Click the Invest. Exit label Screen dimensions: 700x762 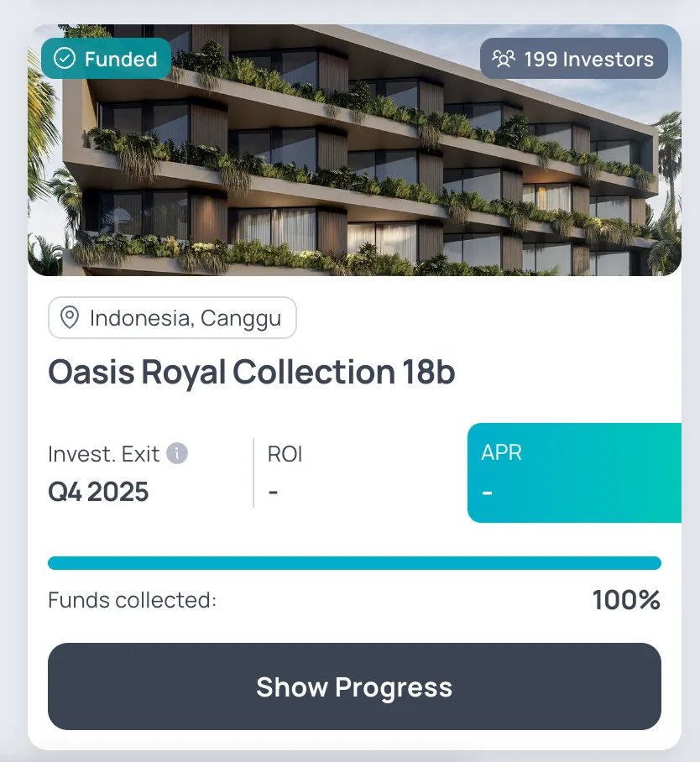point(103,454)
